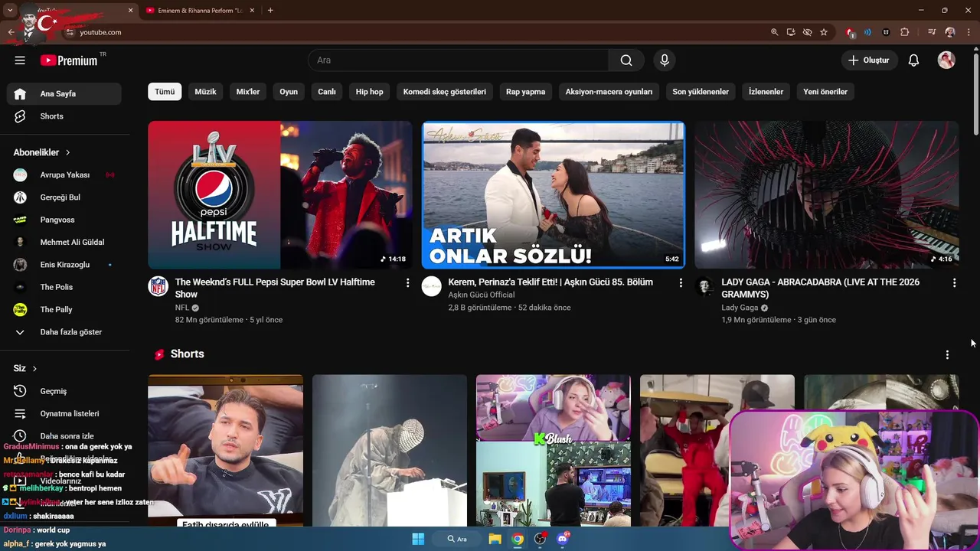Screen dimensions: 980x551
Task: Open Pepsi Halftime Show video thumbnail
Action: click(x=280, y=195)
